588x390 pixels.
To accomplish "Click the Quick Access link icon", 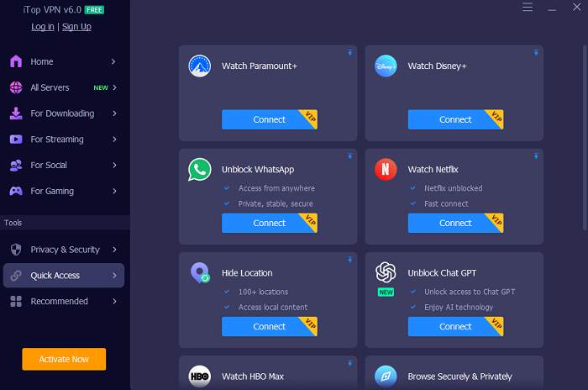I will 16,276.
